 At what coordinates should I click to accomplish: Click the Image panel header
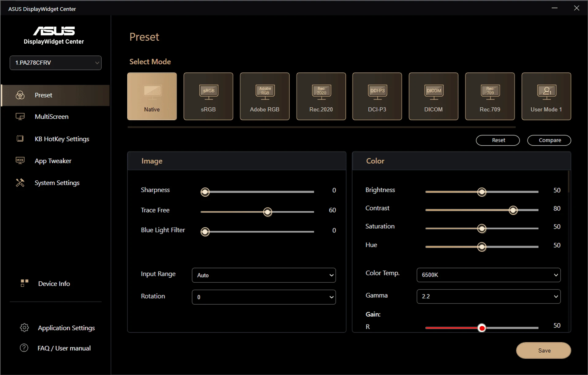point(237,161)
